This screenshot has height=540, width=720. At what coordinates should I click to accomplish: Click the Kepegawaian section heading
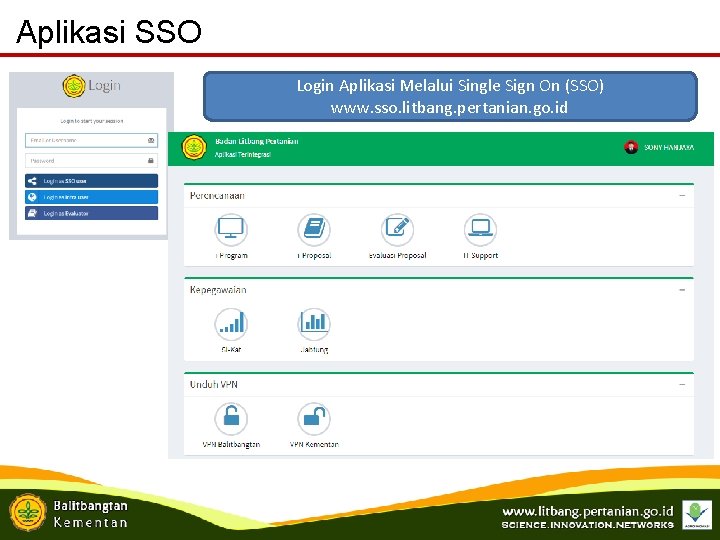pyautogui.click(x=218, y=290)
